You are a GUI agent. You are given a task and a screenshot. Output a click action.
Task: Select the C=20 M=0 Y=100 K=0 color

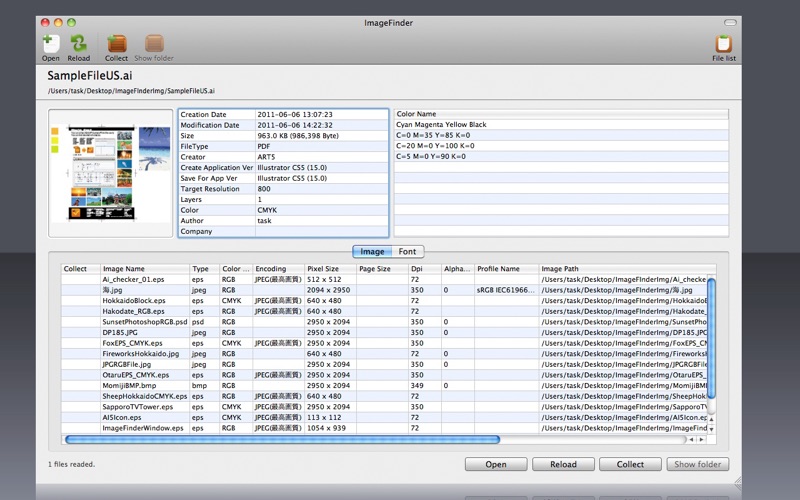561,146
